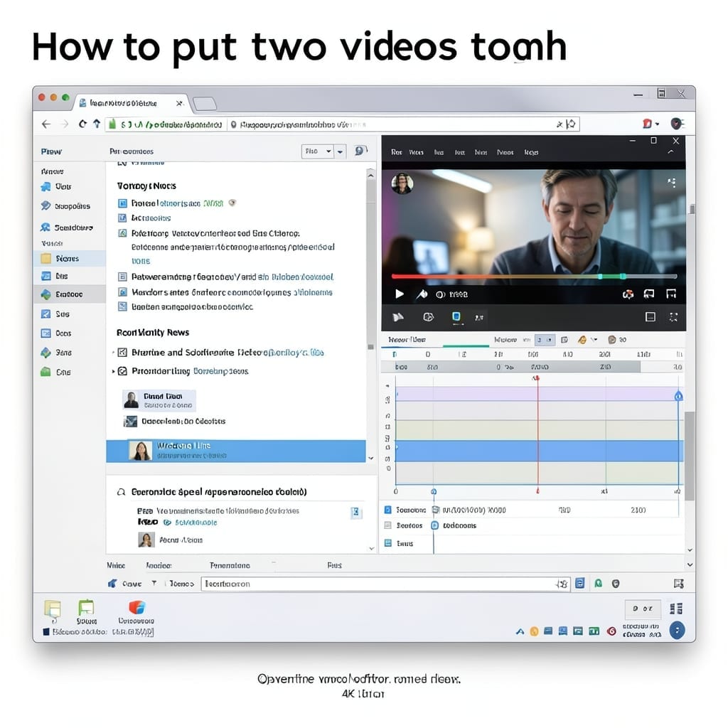
Task: Click the blue square icon right of search field
Action: click(580, 583)
